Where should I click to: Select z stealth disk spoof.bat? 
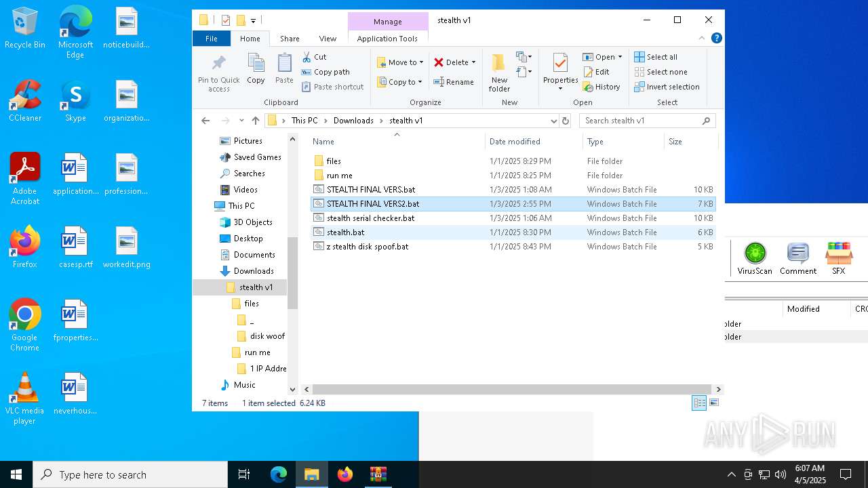pyautogui.click(x=513, y=247)
